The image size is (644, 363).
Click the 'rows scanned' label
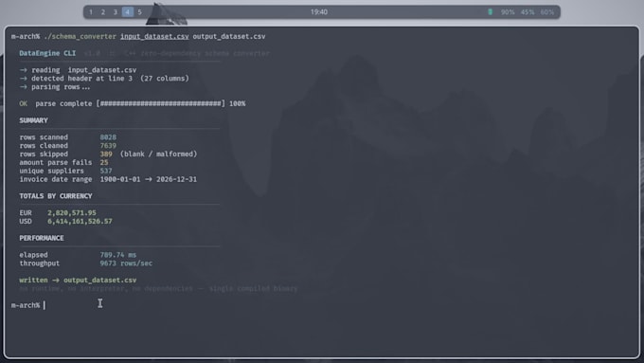click(44, 136)
